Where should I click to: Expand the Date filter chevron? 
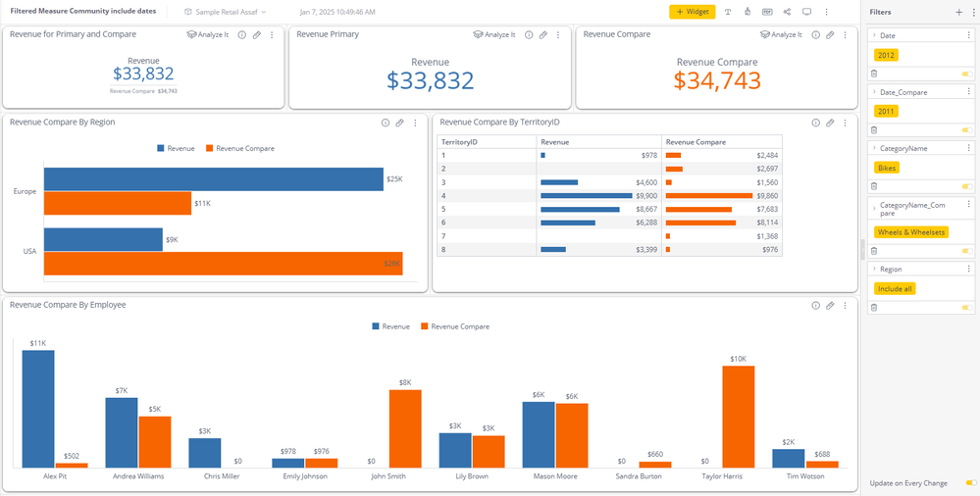click(873, 35)
